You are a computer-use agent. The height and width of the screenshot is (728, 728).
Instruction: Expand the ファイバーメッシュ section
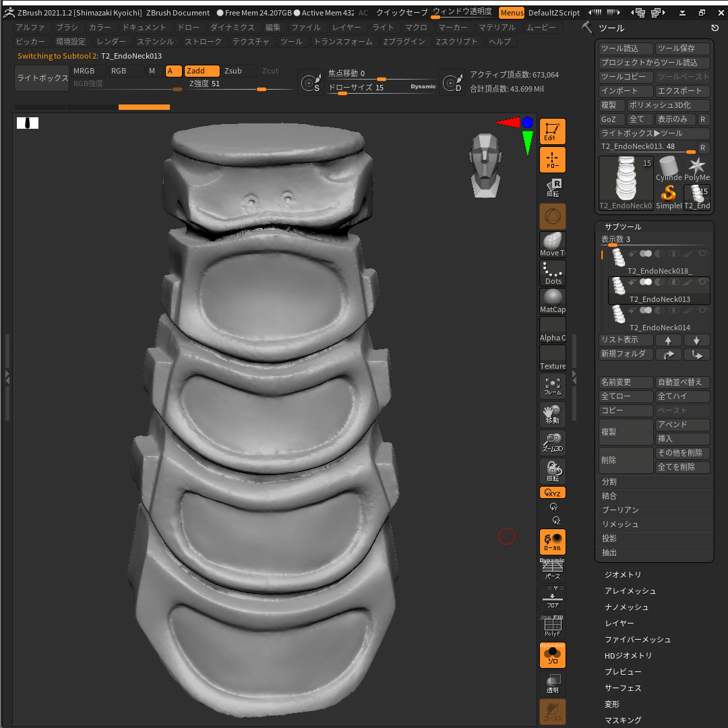click(638, 640)
